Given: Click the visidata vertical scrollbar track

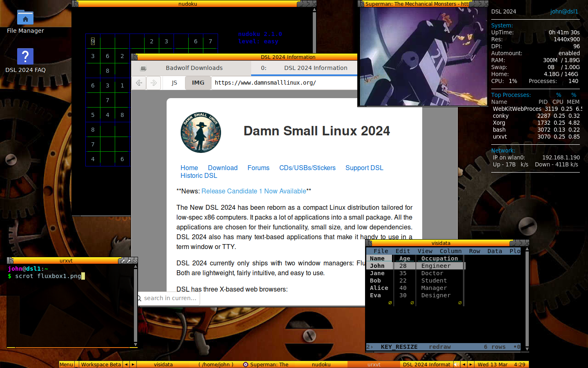Looking at the screenshot, I should (x=527, y=299).
